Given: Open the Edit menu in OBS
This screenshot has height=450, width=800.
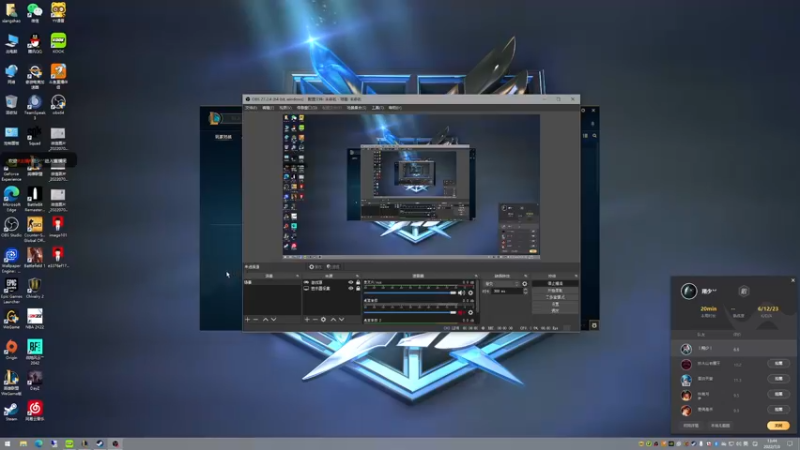Looking at the screenshot, I should point(268,108).
